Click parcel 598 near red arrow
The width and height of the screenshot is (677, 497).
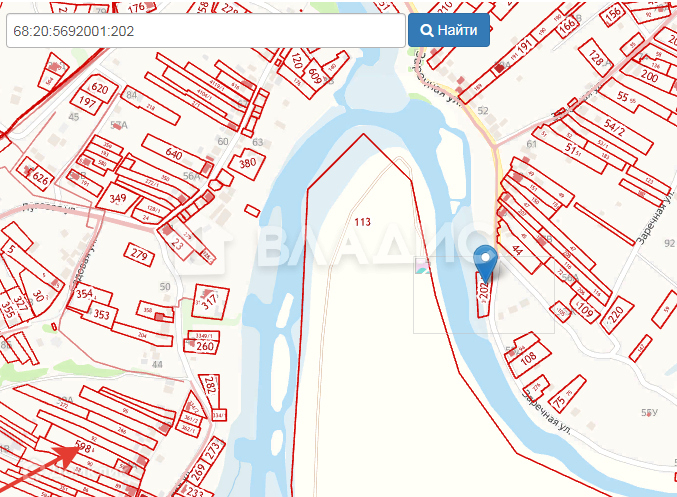point(83,446)
